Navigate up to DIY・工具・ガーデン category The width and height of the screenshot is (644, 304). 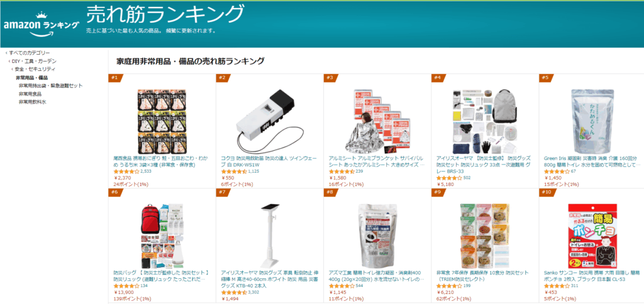point(34,61)
